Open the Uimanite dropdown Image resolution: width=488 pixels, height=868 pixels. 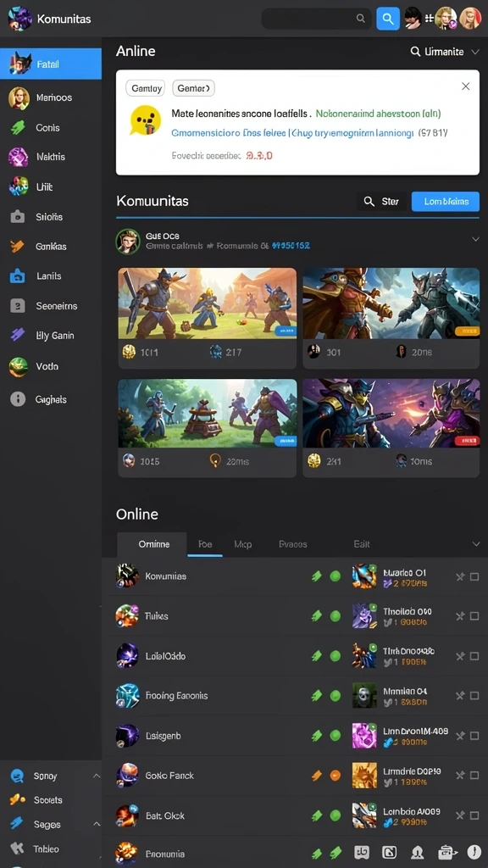click(x=444, y=52)
